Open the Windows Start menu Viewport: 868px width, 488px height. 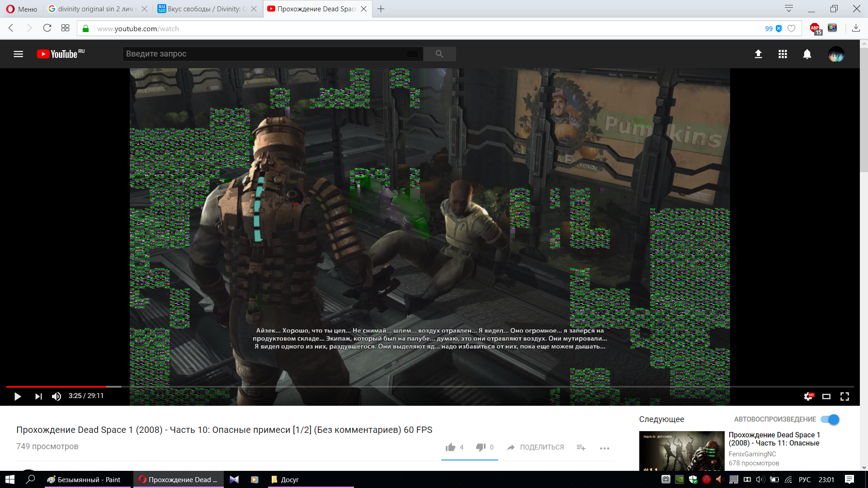(x=10, y=479)
